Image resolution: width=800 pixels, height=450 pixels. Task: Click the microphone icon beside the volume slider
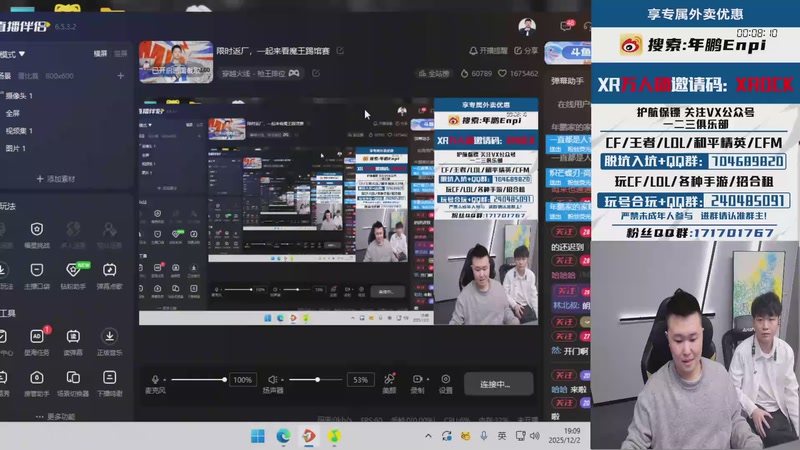pos(155,379)
